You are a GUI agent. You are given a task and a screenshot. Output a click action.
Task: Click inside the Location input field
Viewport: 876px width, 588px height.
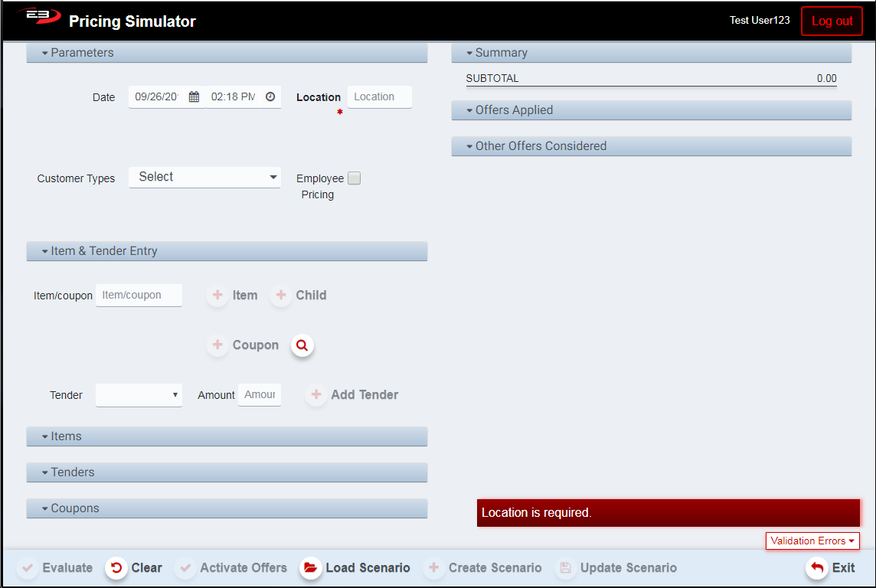379,97
